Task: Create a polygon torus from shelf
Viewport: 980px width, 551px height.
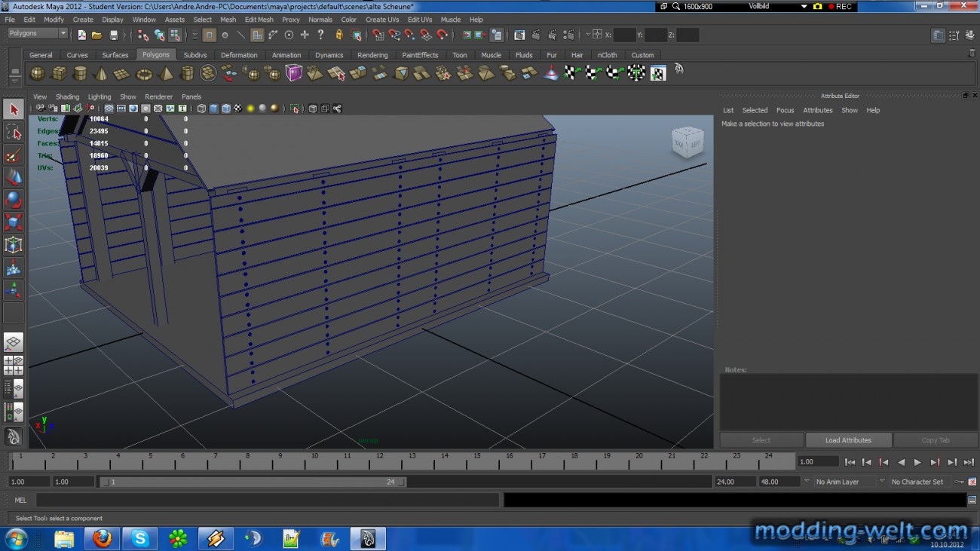Action: [x=143, y=73]
